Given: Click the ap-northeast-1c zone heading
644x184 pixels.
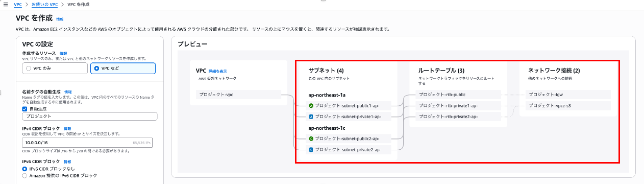Looking at the screenshot, I should (327, 128).
